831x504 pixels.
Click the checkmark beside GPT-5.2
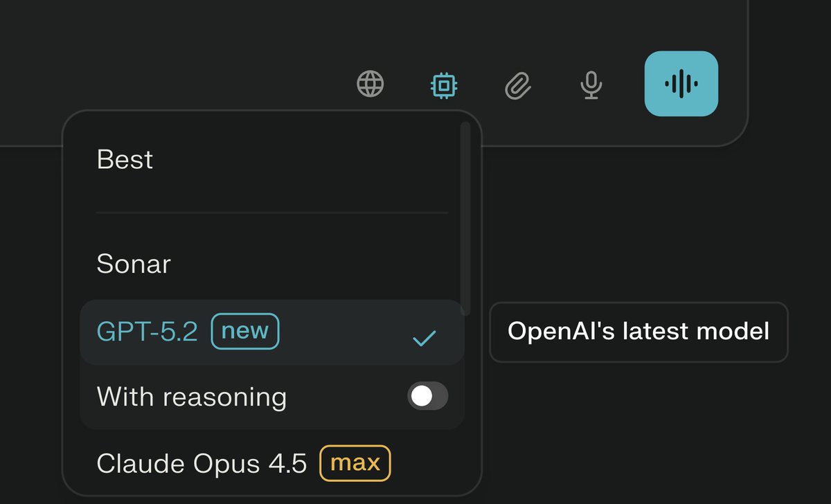424,338
